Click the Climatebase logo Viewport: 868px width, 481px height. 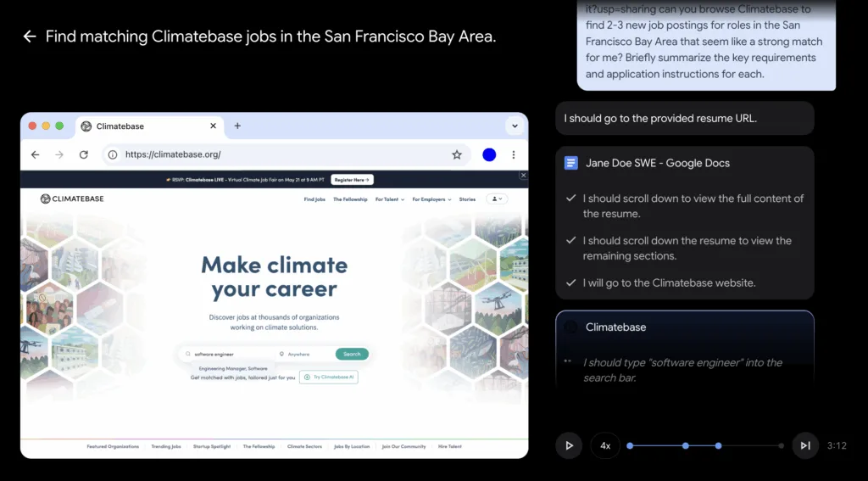pyautogui.click(x=72, y=199)
